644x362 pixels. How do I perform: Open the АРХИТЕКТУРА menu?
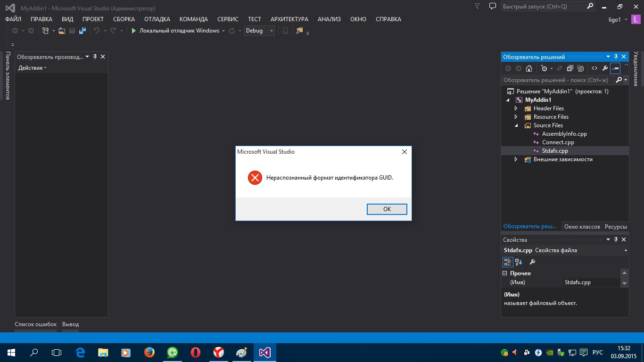click(x=289, y=19)
